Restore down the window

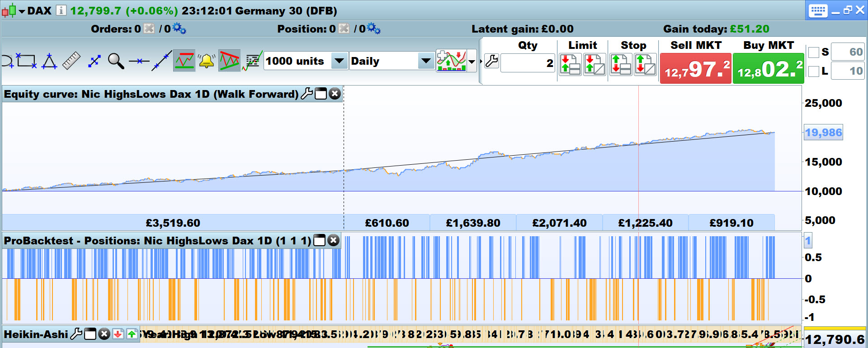848,10
